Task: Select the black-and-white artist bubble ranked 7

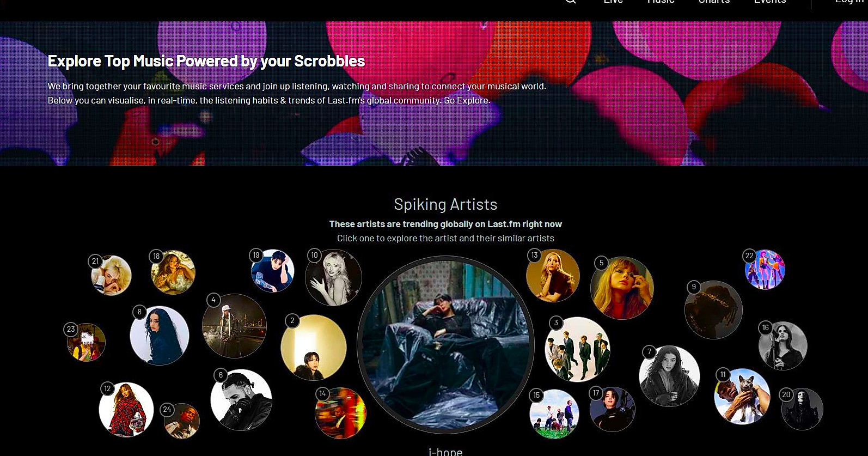Action: (x=669, y=376)
